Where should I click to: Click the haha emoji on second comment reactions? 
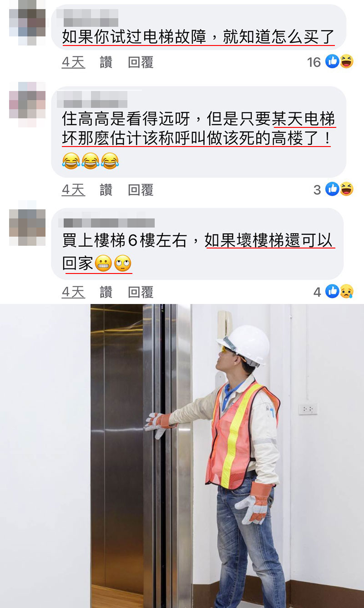tap(346, 189)
